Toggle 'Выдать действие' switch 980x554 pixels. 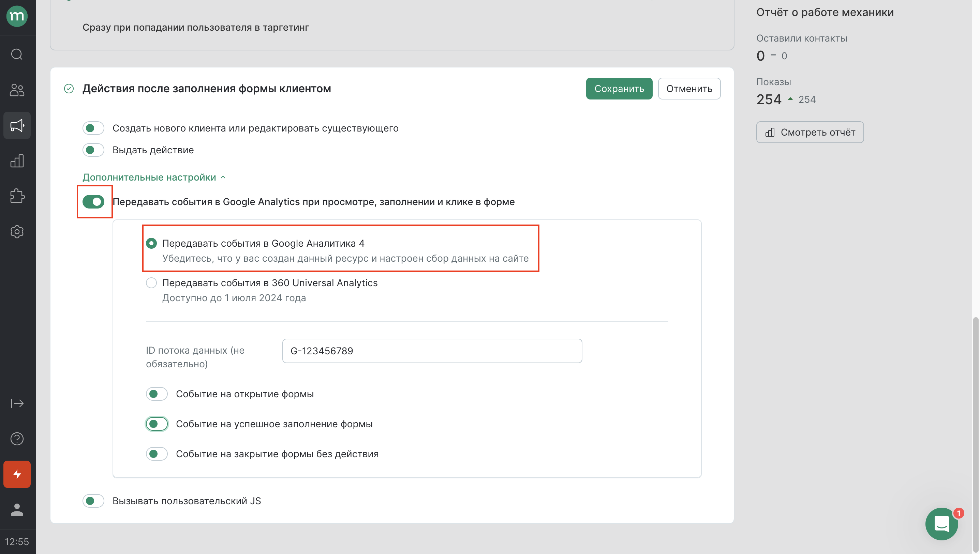coord(93,150)
